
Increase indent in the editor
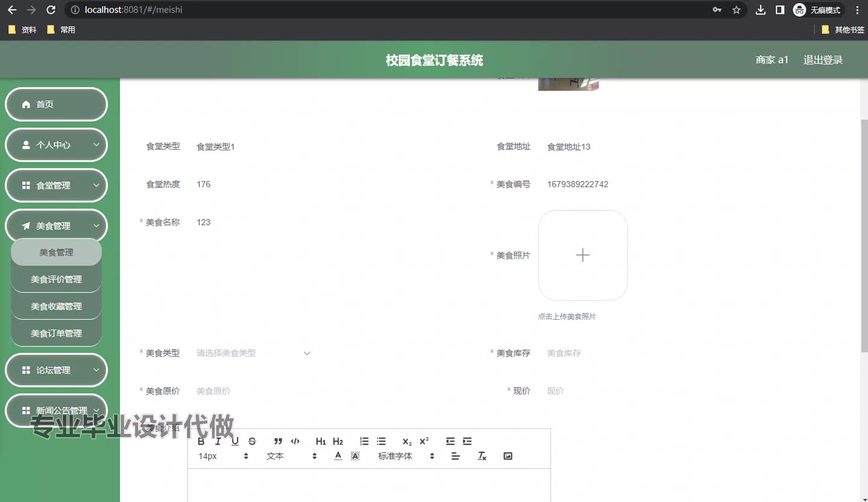click(x=467, y=441)
